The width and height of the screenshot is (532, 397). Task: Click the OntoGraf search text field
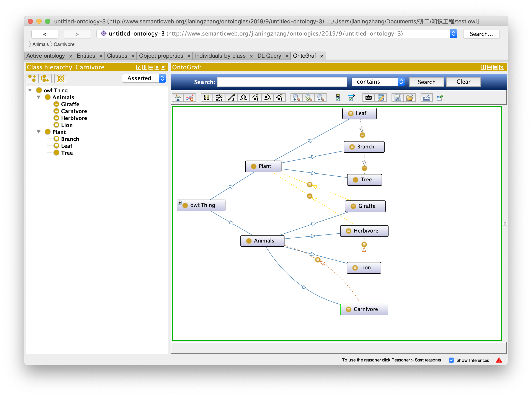tap(282, 82)
